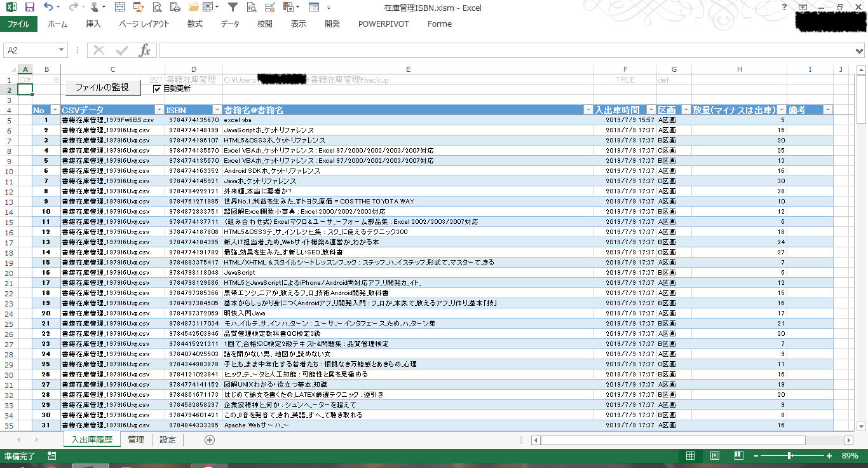Viewport: 868px width, 468px height.
Task: Select Normal view icon in status bar
Action: 690,456
